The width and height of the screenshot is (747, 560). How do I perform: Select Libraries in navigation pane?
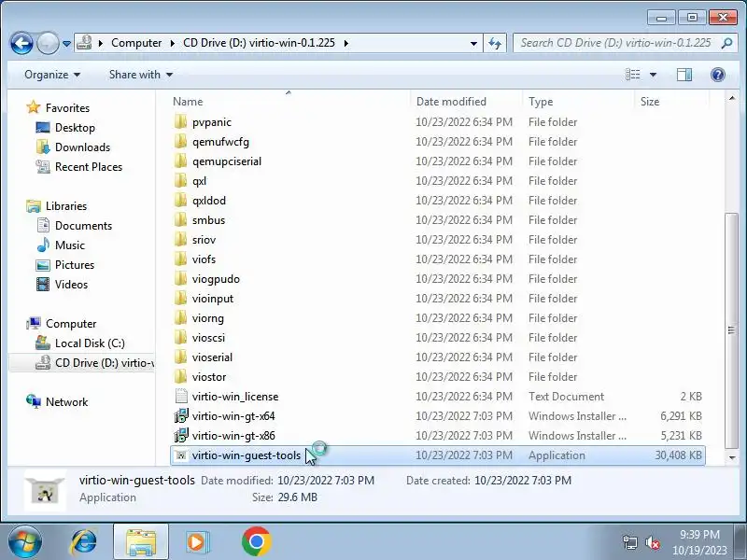65,206
